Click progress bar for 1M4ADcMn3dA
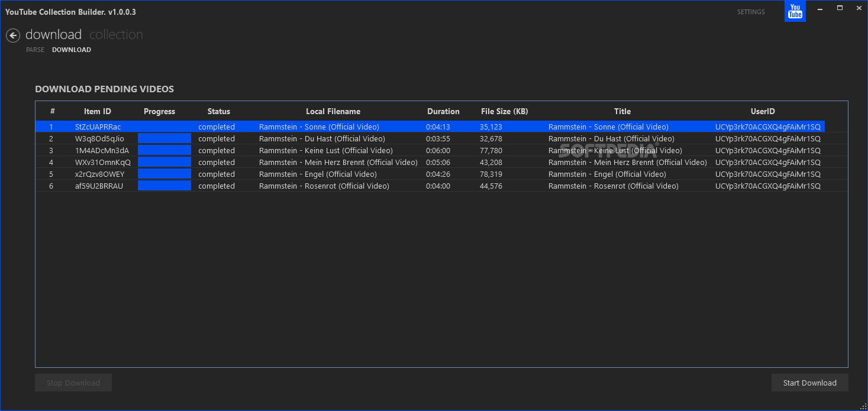The width and height of the screenshot is (868, 411). click(164, 150)
